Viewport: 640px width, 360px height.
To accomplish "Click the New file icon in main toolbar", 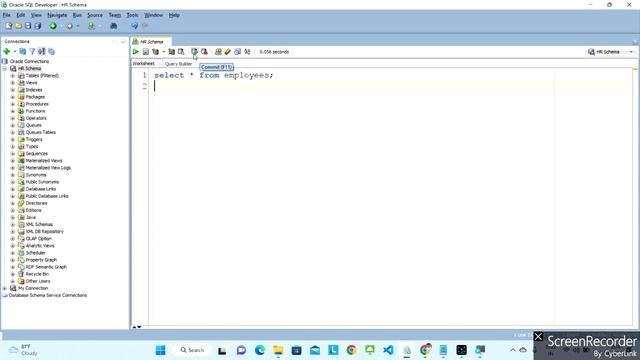I will (9, 26).
